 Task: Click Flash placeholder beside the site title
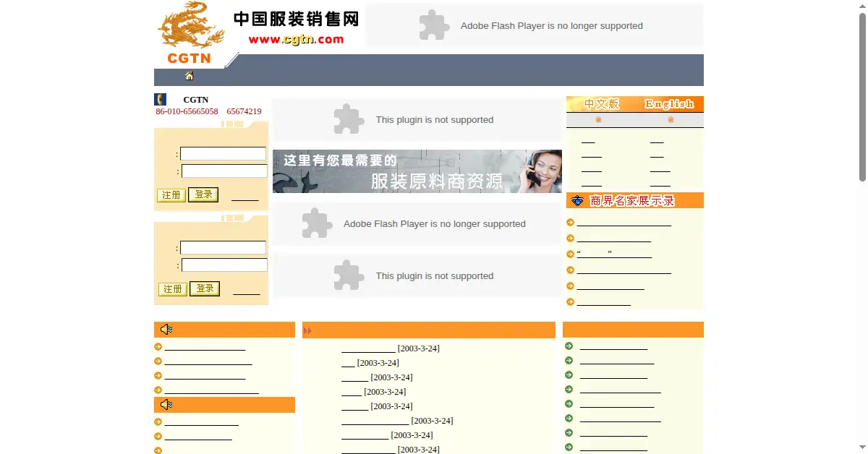coord(535,25)
